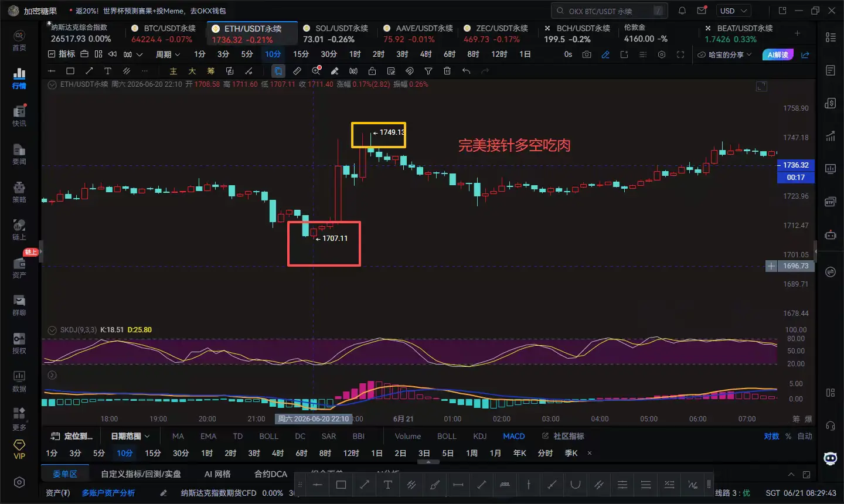Open the 策略 strategy sidebar icon
This screenshot has width=844, height=504.
(x=19, y=192)
